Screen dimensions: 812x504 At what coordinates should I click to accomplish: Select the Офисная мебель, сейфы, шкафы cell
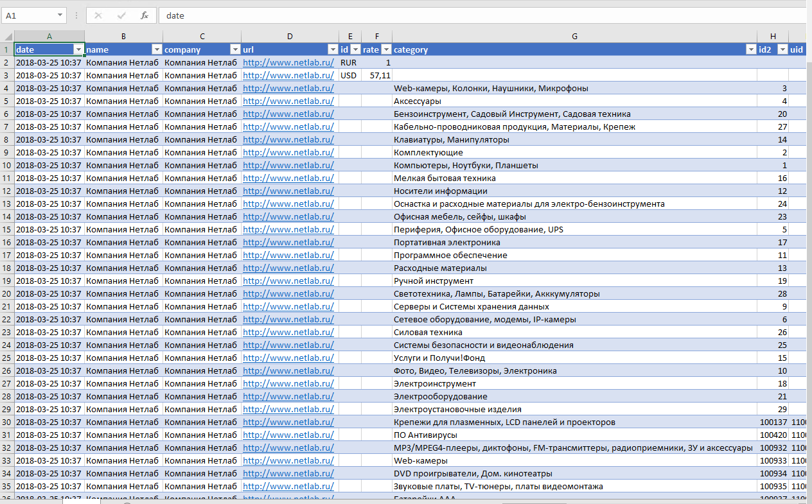click(x=574, y=216)
